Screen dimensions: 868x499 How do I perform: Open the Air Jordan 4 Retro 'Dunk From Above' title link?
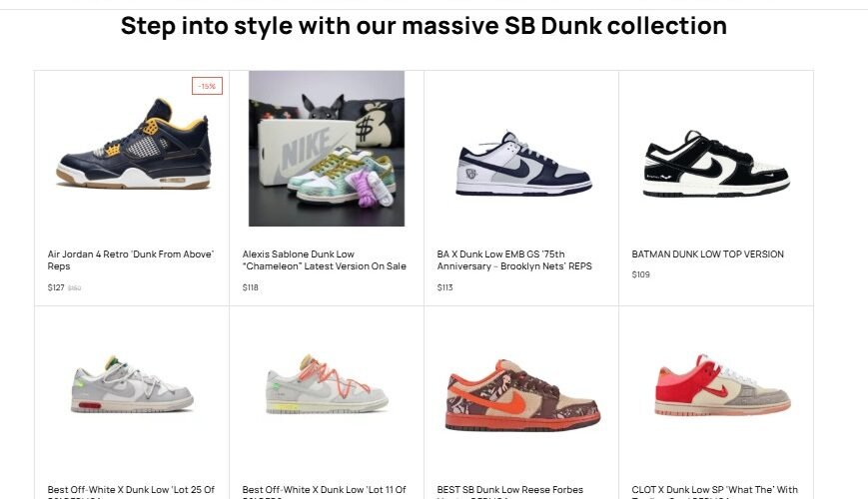(131, 260)
